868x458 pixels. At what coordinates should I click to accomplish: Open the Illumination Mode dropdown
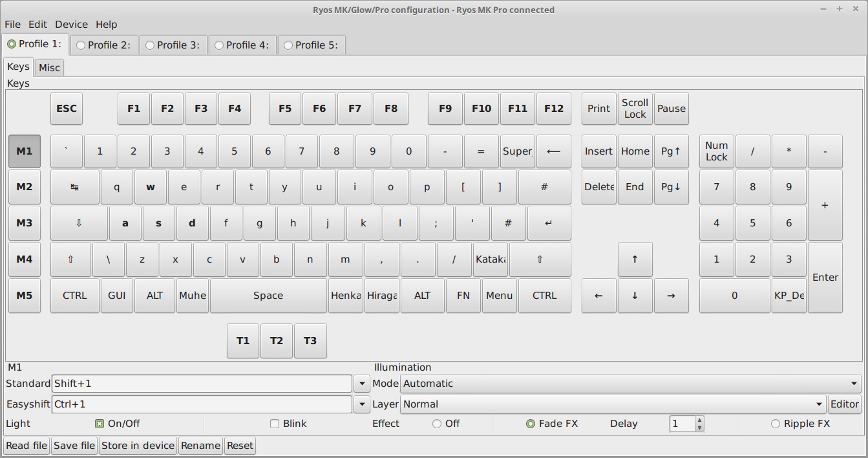point(631,384)
